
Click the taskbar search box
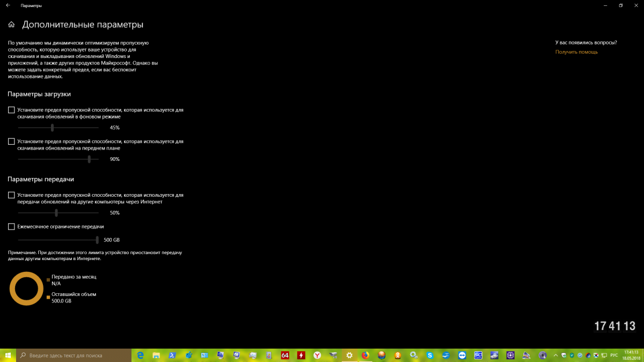pos(74,355)
